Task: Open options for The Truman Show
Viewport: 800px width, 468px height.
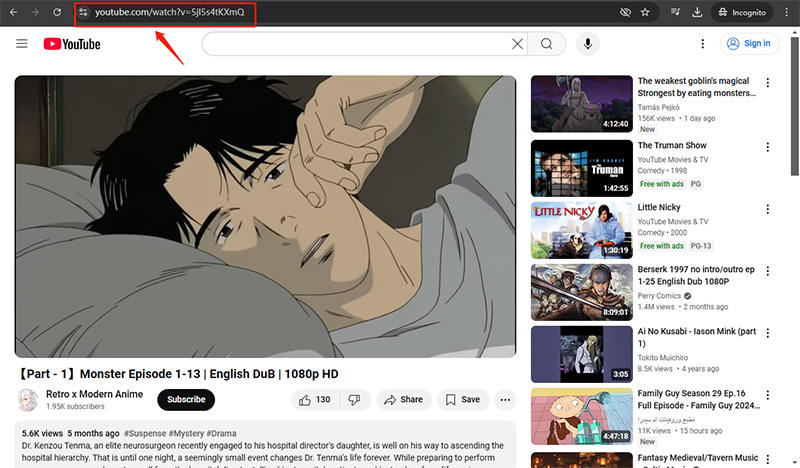Action: pyautogui.click(x=768, y=147)
